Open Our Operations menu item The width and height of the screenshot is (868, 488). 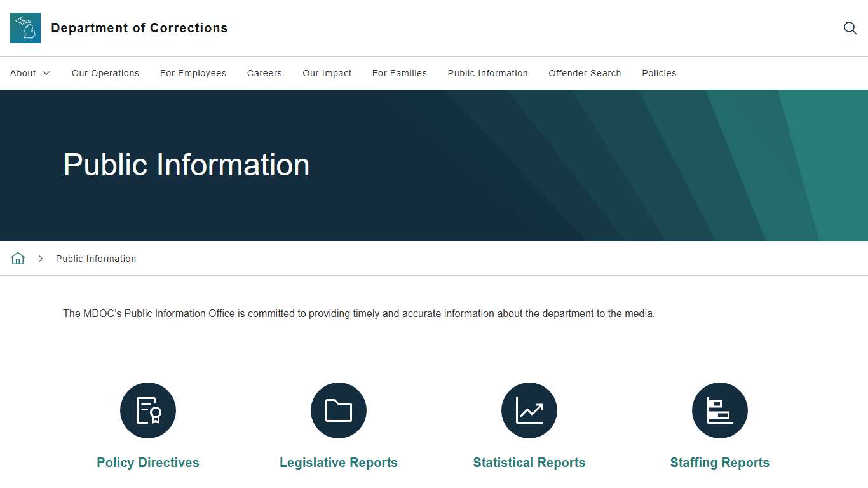(105, 73)
